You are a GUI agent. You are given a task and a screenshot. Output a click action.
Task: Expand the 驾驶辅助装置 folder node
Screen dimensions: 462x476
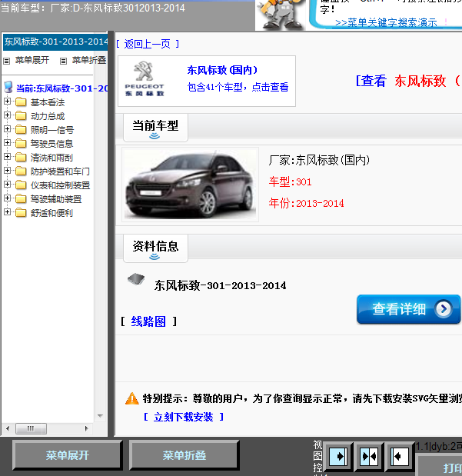(7, 198)
